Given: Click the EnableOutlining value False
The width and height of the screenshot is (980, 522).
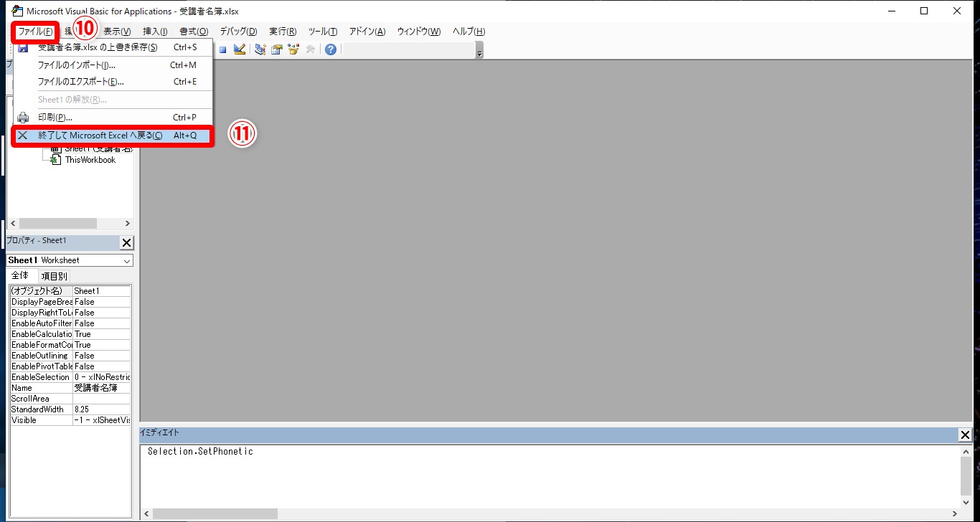Looking at the screenshot, I should coord(102,356).
